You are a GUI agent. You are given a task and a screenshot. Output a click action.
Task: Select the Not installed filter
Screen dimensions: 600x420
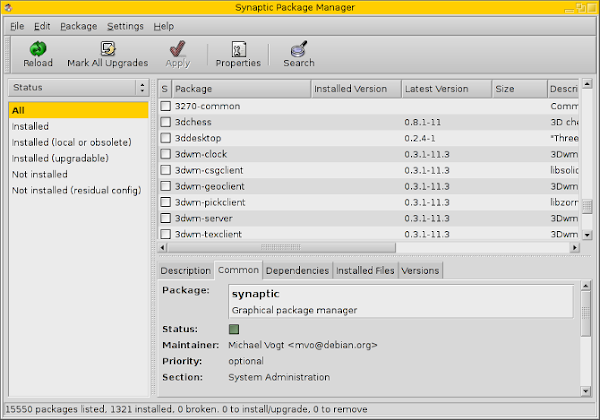78,174
